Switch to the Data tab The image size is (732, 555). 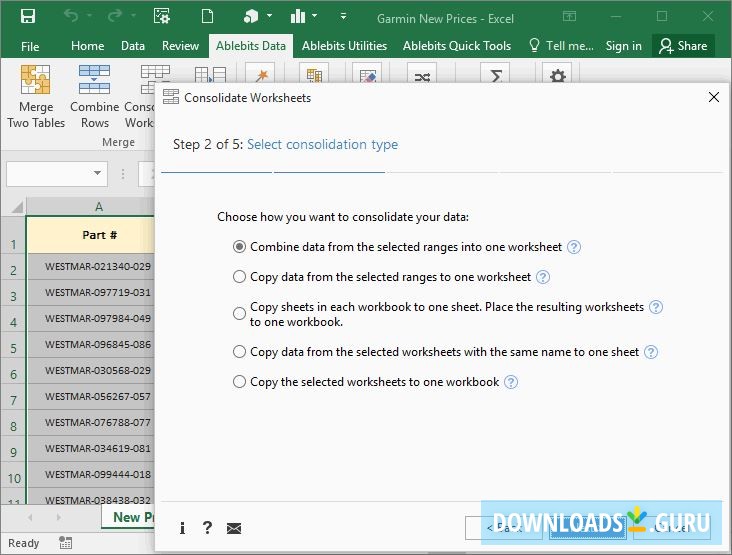(133, 46)
